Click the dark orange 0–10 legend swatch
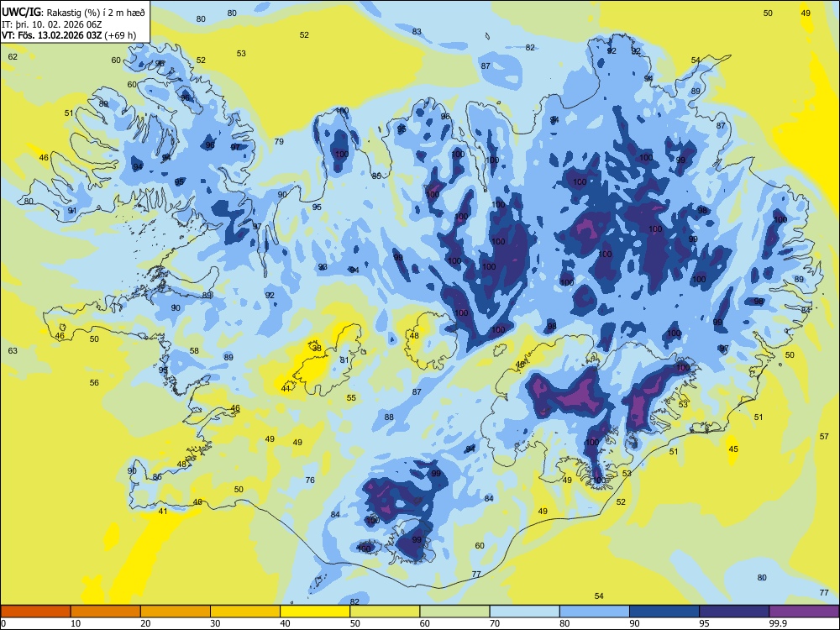The image size is (840, 630). click(x=36, y=612)
